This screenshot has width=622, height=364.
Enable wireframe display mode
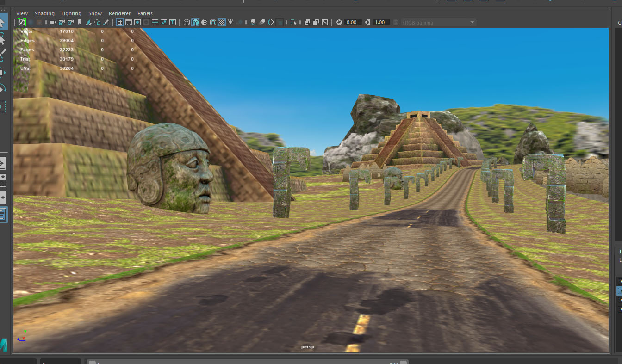pyautogui.click(x=187, y=22)
